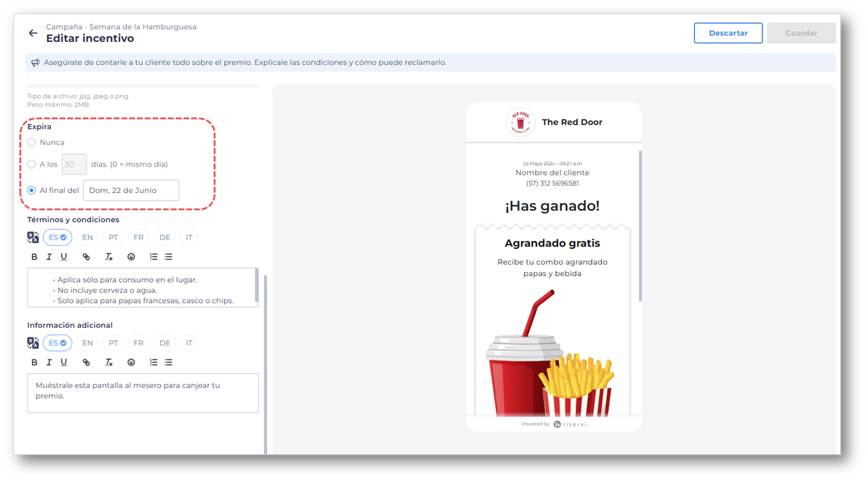
Task: Go back using the arrow beside Editar incentivo
Action: click(33, 33)
